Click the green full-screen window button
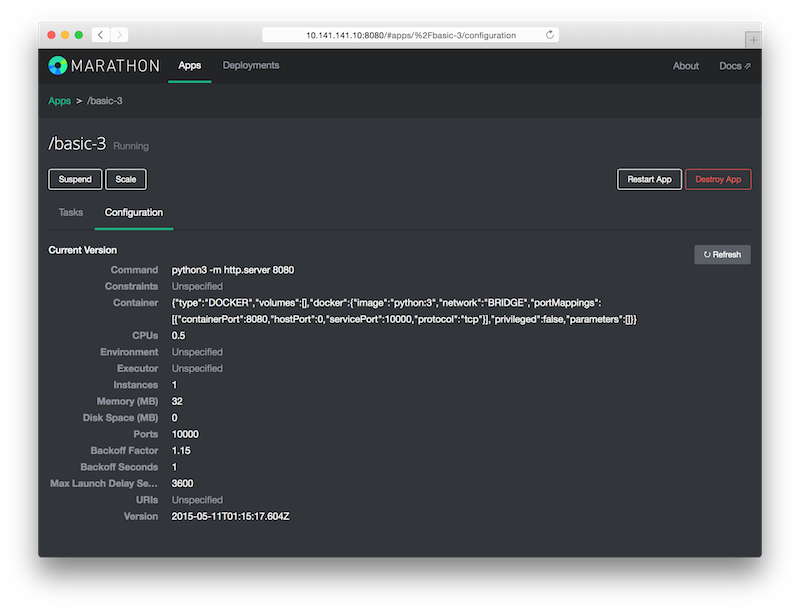 79,35
